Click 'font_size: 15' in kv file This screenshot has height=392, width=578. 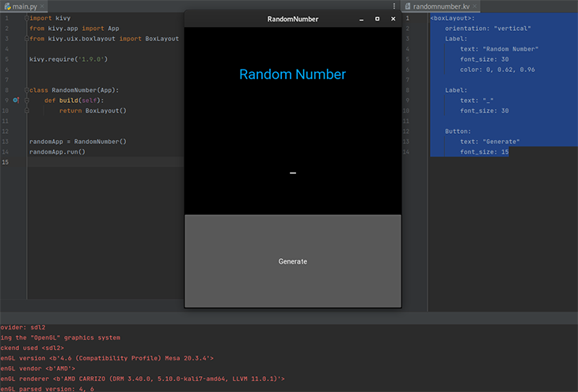point(485,152)
